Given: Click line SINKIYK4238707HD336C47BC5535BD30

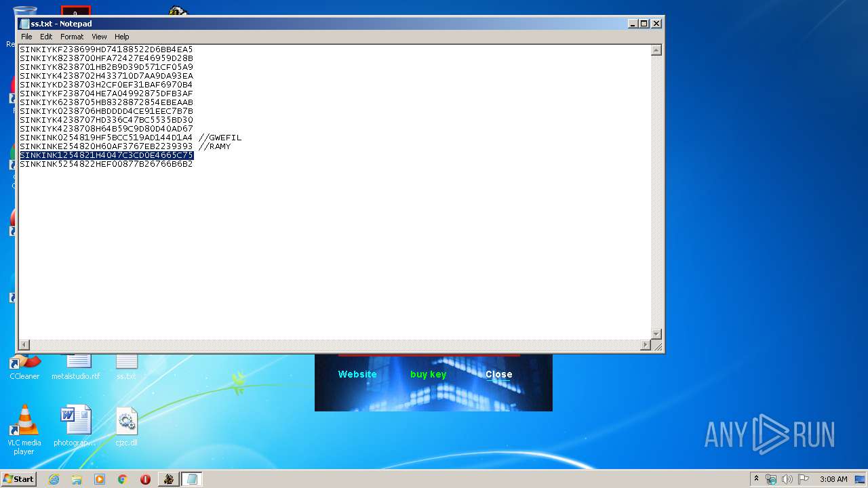Looking at the screenshot, I should tap(106, 120).
